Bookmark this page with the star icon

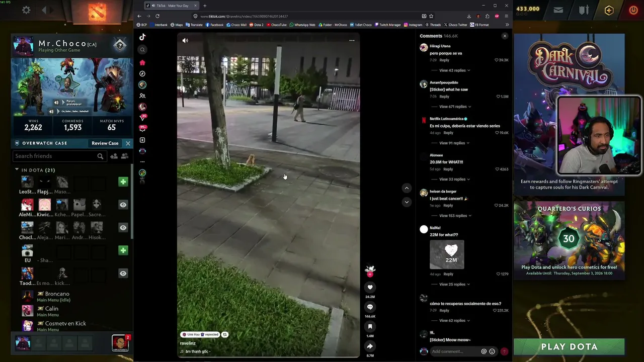[431, 16]
